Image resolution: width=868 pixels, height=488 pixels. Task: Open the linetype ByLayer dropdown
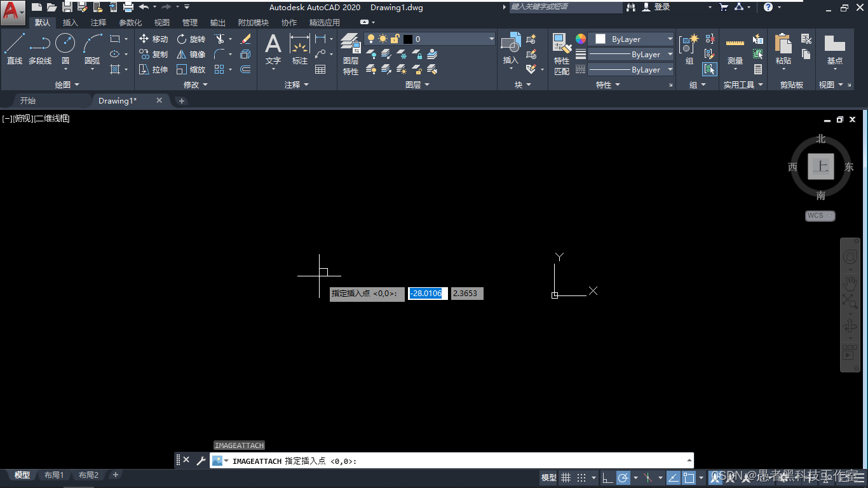coord(630,69)
